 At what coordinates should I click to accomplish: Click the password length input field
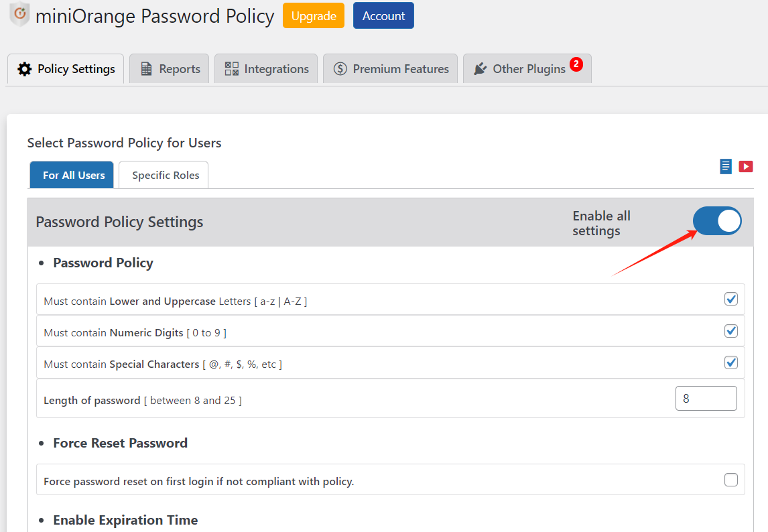706,398
